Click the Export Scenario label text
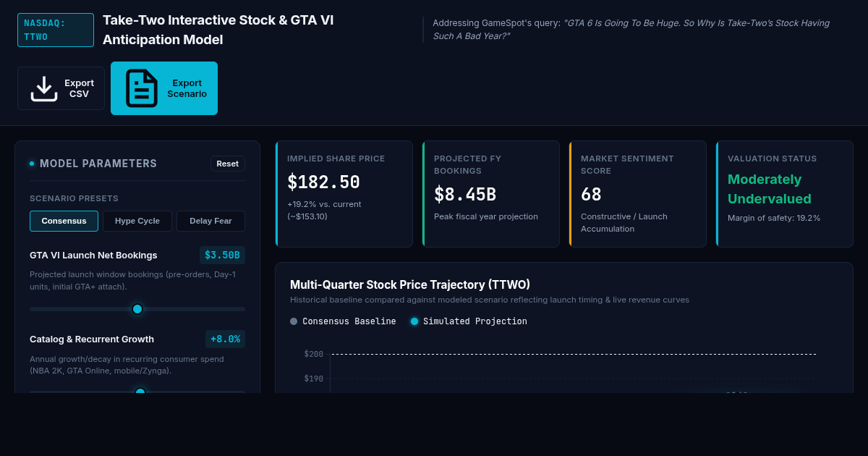 187,88
